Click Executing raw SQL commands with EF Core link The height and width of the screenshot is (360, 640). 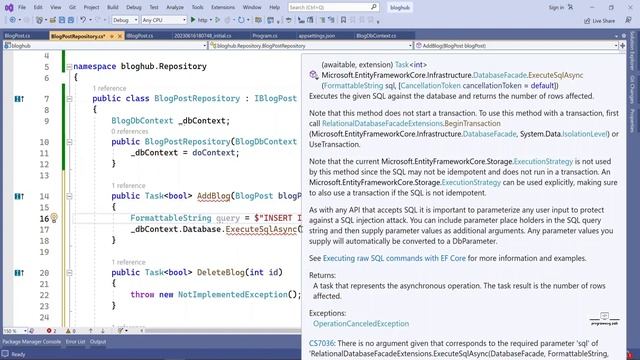(394, 258)
